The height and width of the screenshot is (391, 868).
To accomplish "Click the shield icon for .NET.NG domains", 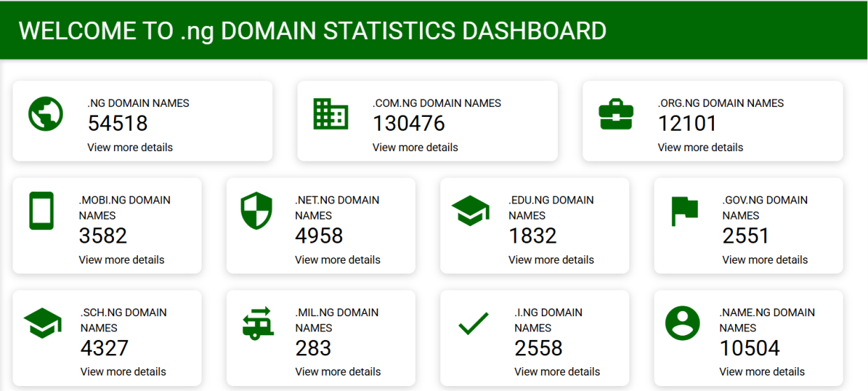I will pos(256,211).
